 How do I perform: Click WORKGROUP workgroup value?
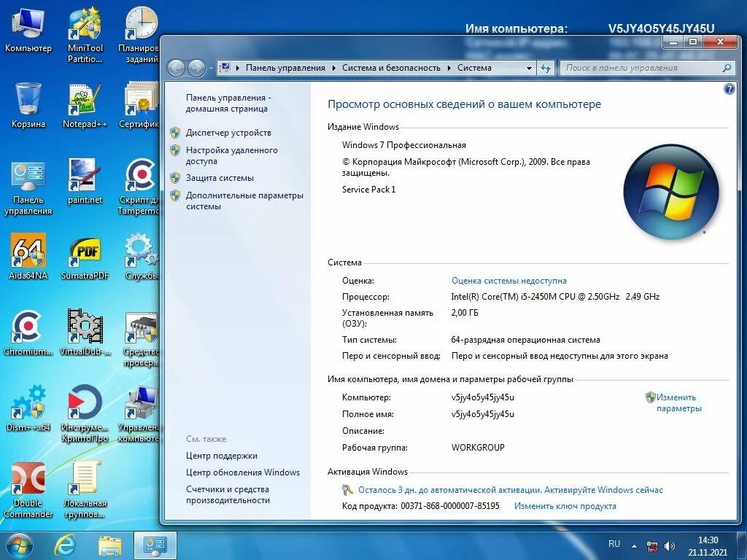point(478,448)
